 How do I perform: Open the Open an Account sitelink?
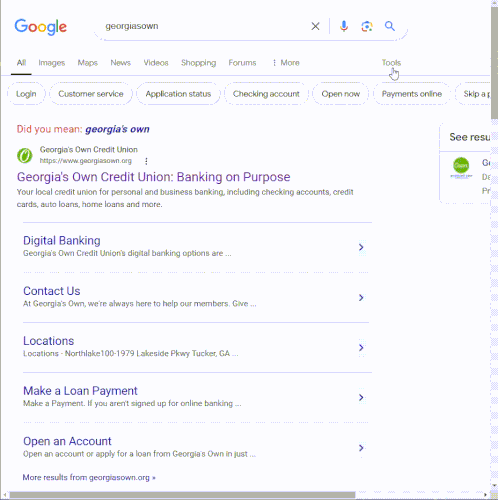[67, 441]
